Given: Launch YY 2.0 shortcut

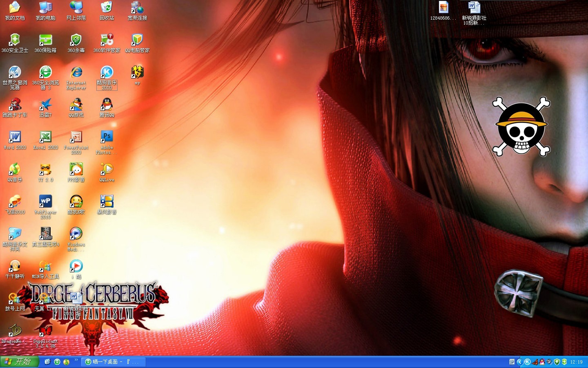Looking at the screenshot, I should (x=45, y=172).
